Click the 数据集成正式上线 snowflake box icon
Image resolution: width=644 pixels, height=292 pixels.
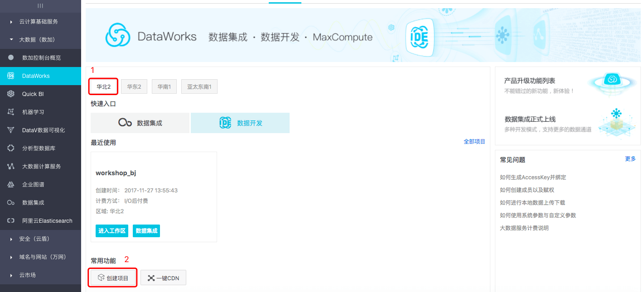(x=615, y=122)
